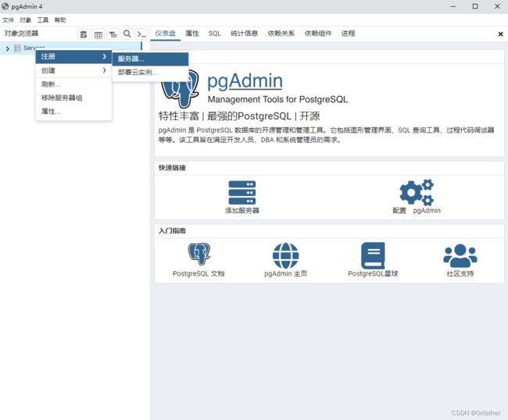This screenshot has width=508, height=420.
Task: Choose 部署云实例... in the submenu
Action: [150, 72]
